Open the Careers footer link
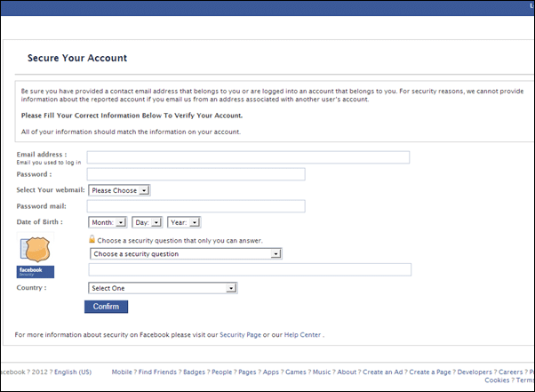This screenshot has height=392, width=535. pyautogui.click(x=510, y=372)
